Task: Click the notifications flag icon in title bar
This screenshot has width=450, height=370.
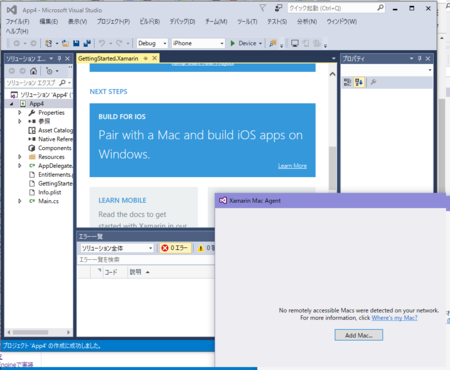Action: coord(263,8)
